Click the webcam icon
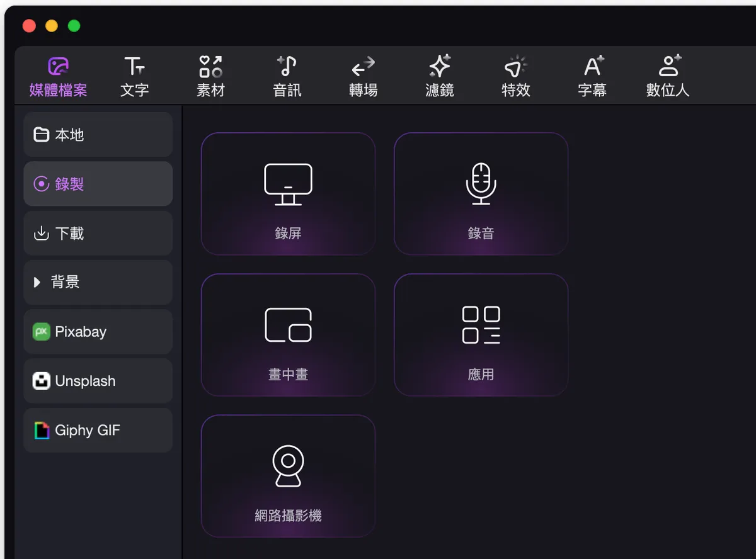The height and width of the screenshot is (559, 756). pyautogui.click(x=288, y=466)
